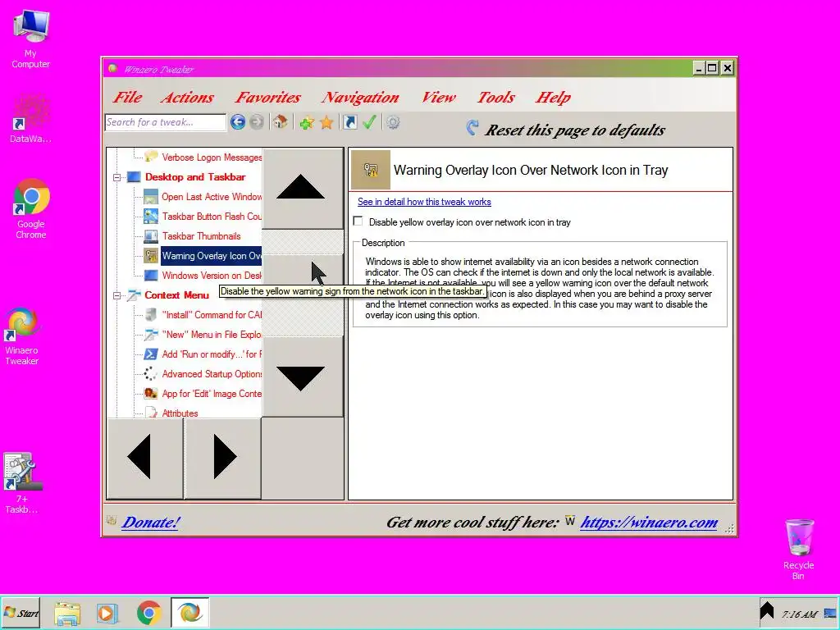Viewport: 840px width, 630px height.
Task: Click the blue reset arrow icon
Action: pyautogui.click(x=472, y=127)
